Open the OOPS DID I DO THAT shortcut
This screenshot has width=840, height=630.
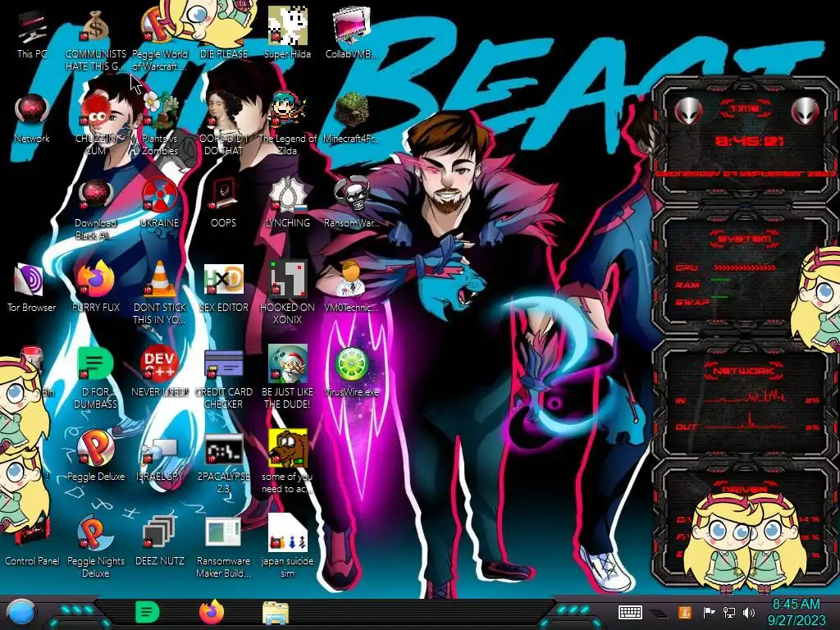(x=223, y=125)
